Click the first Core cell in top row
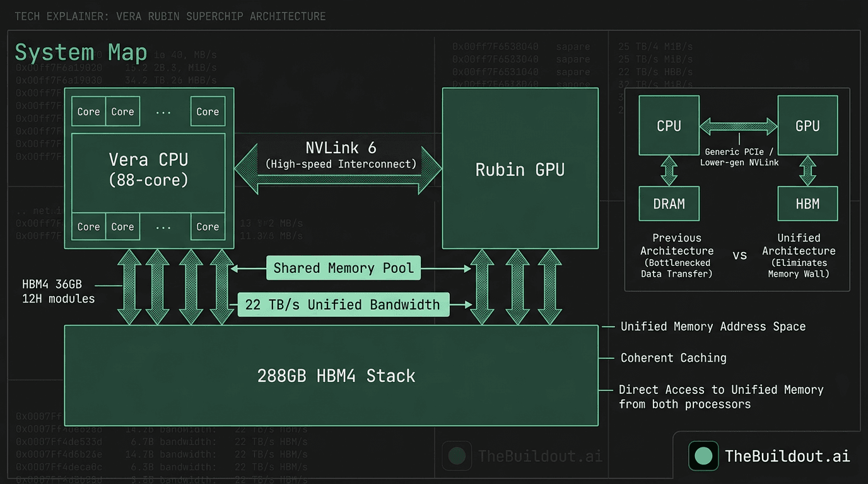Screen dimensions: 868x484 coord(88,112)
